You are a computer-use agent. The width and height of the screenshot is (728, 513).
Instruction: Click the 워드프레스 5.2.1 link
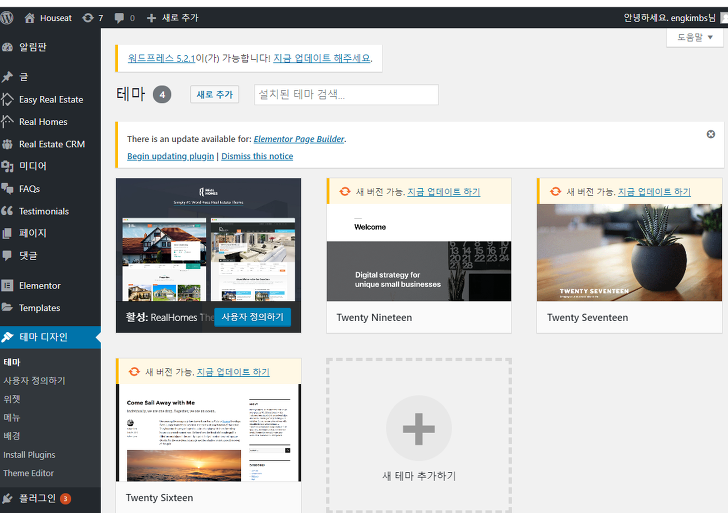[161, 58]
